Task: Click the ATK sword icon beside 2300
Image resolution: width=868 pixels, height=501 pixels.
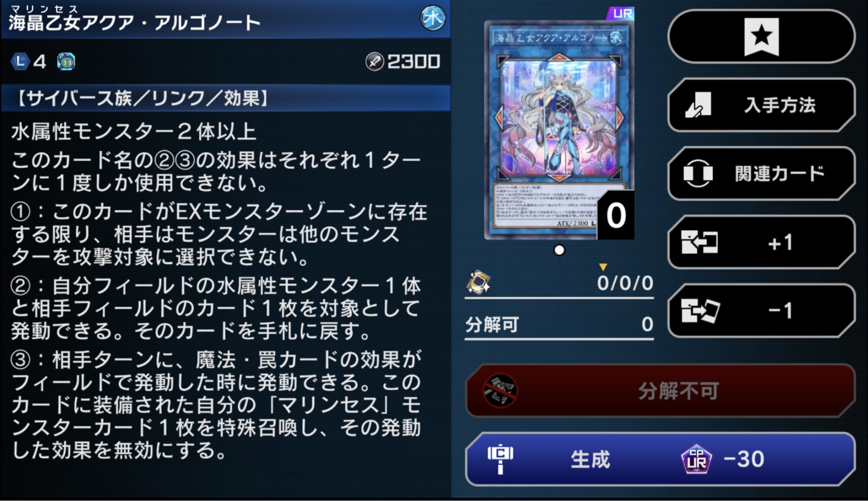Action: pos(374,62)
